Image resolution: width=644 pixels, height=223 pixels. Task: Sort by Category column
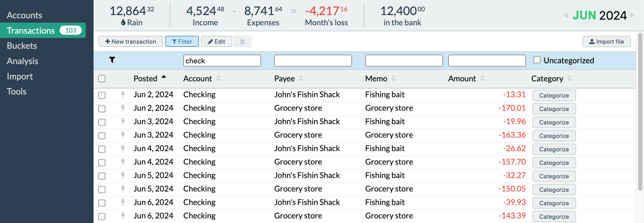pos(552,79)
